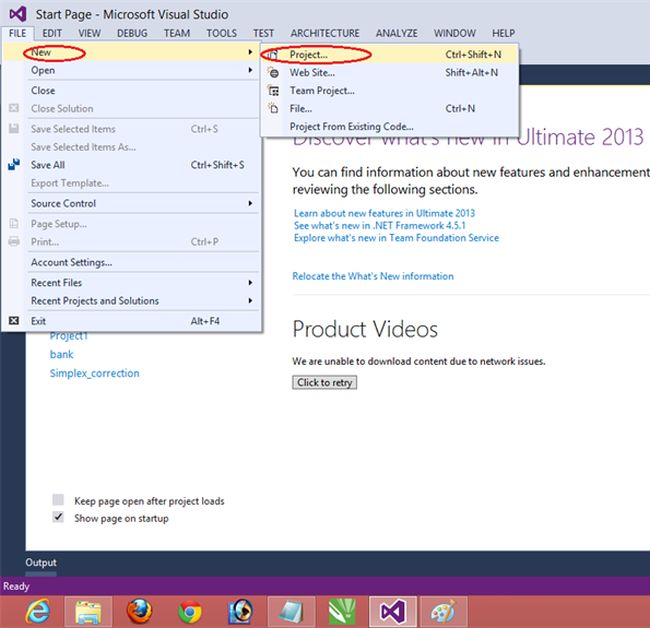Click the New Project icon in submenu
Viewport: 650px width, 628px height.
pyautogui.click(x=273, y=54)
